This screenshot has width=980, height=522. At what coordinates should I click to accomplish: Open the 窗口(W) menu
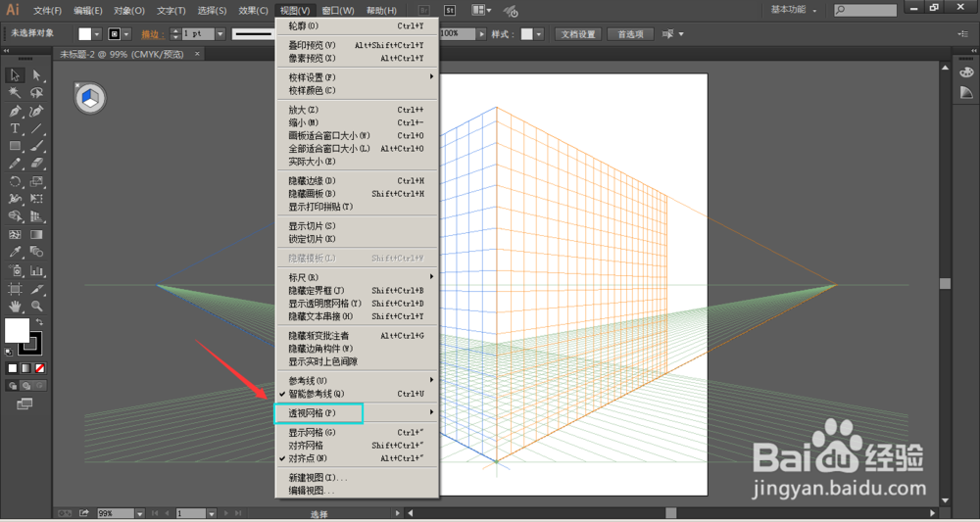pos(338,11)
